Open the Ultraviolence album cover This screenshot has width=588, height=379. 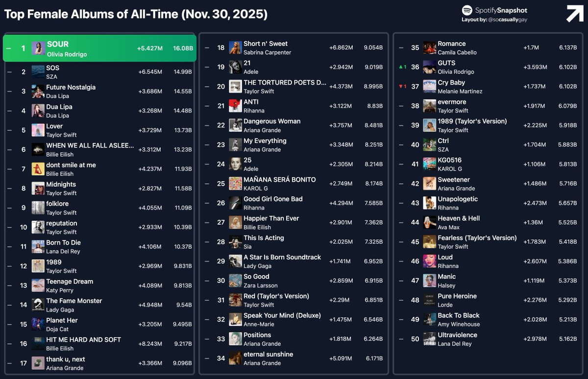430,339
